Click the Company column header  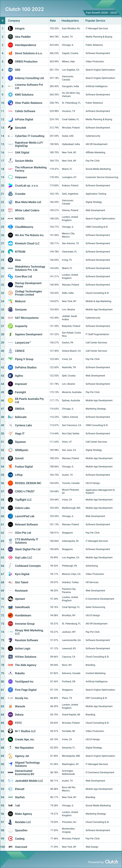pyautogui.click(x=14, y=21)
